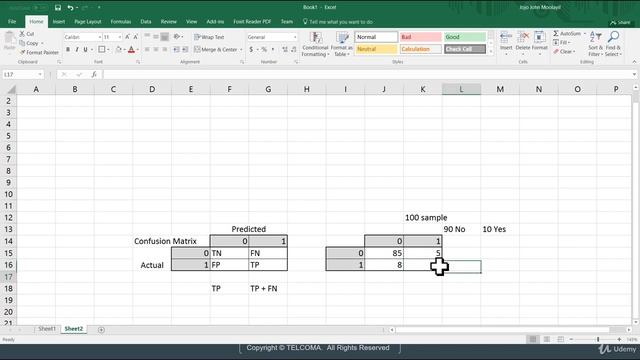
Task: Click the red Font Color A icon
Action: click(x=131, y=49)
